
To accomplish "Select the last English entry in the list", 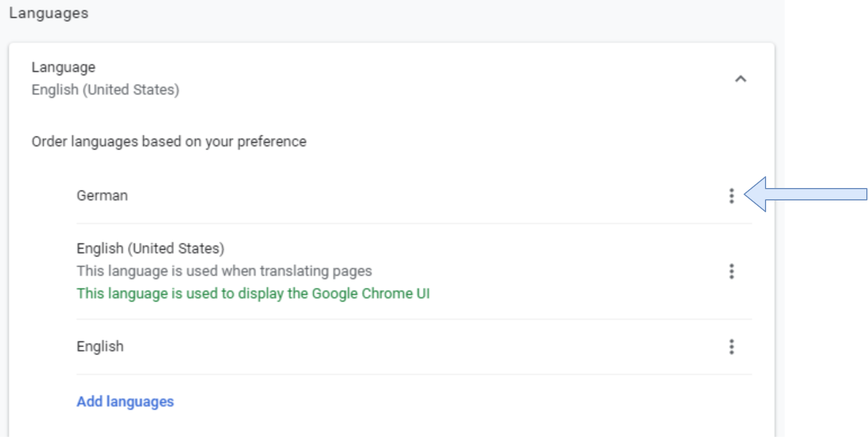I will point(100,346).
